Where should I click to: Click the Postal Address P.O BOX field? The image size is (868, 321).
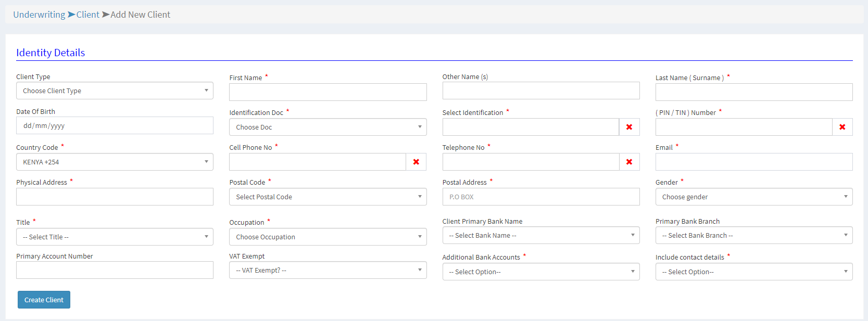coord(540,197)
